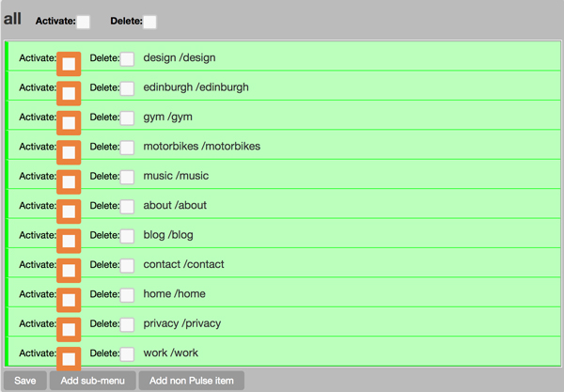Toggle Activate on the privacy row

[x=69, y=329]
